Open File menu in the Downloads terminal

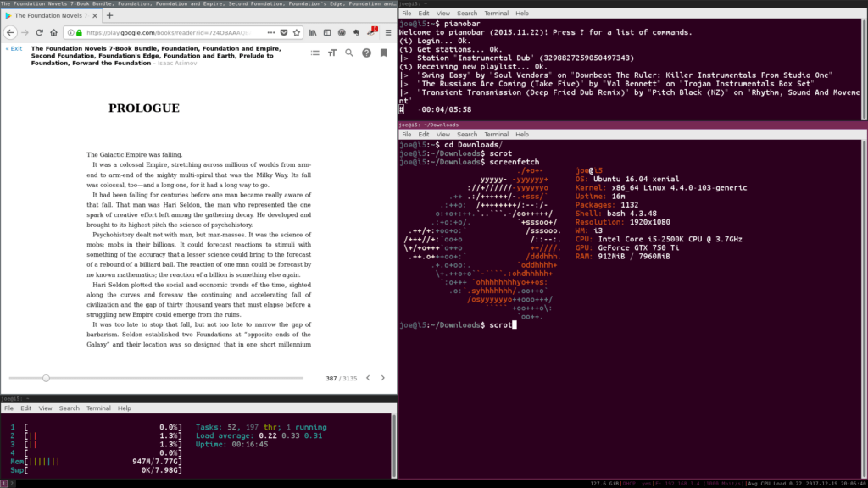tap(406, 135)
